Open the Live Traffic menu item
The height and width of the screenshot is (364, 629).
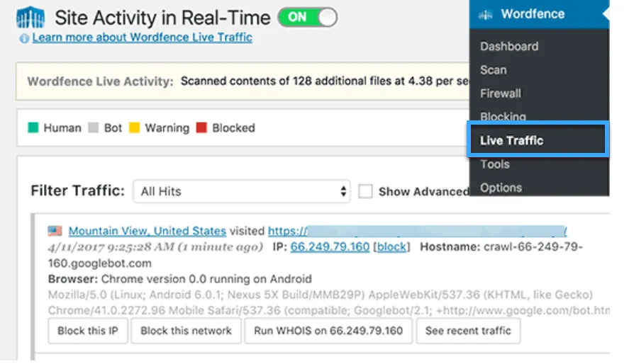[x=511, y=140]
